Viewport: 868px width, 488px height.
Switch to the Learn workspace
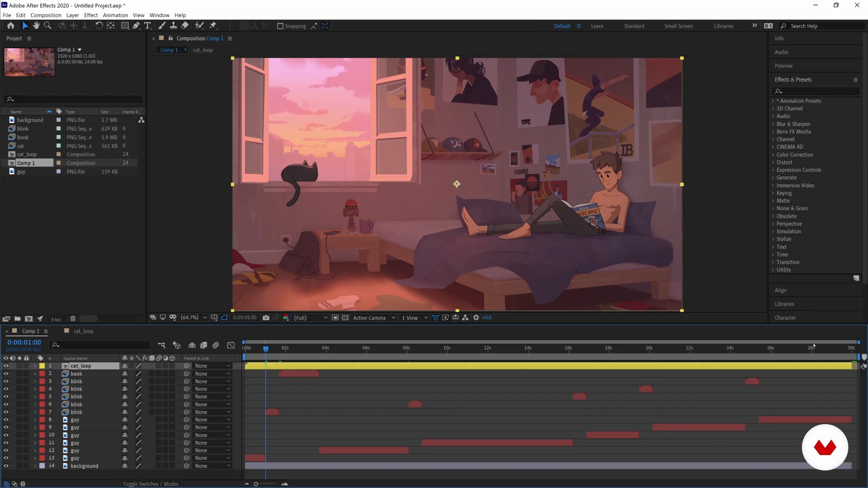pos(597,26)
